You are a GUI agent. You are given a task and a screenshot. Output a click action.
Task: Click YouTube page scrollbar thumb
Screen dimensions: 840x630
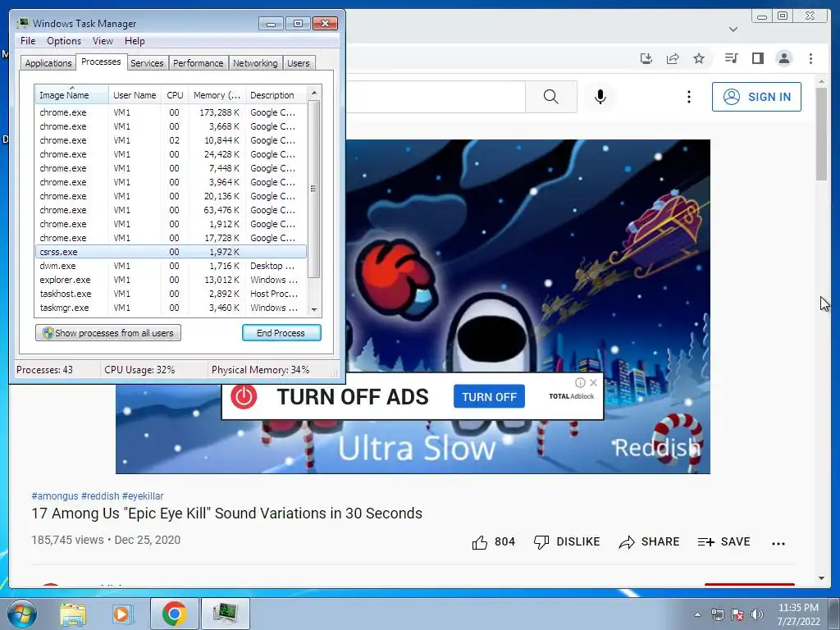pos(821,134)
